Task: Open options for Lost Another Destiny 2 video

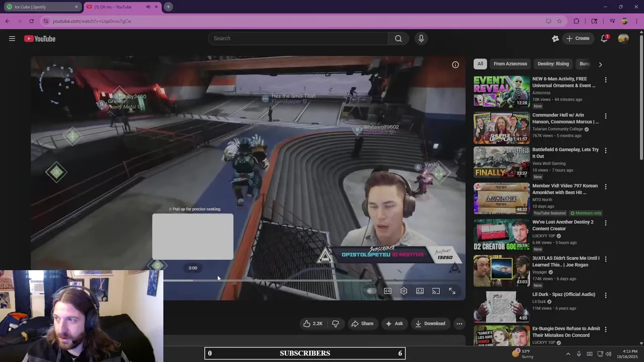Action: [x=605, y=223]
